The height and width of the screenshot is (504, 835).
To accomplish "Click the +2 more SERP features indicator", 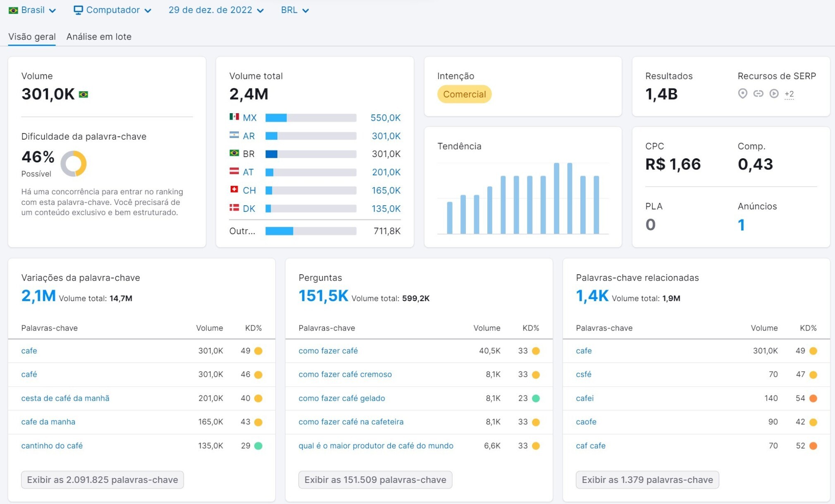I will [789, 94].
